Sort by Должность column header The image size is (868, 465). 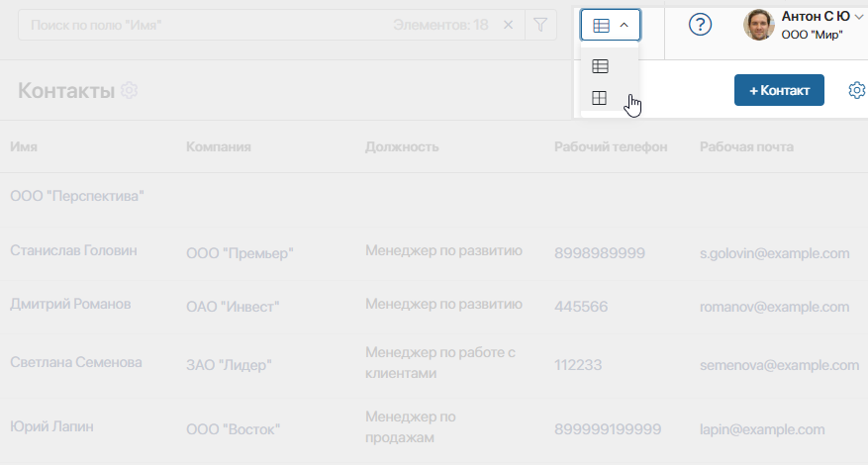(402, 146)
